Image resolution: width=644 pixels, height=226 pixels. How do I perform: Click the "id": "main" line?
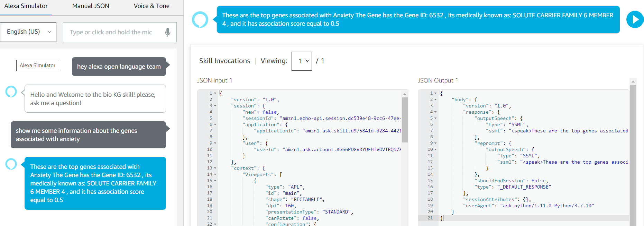(x=284, y=193)
